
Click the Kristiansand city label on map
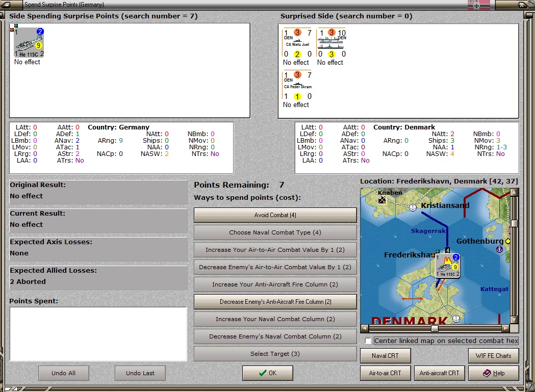[x=445, y=205]
